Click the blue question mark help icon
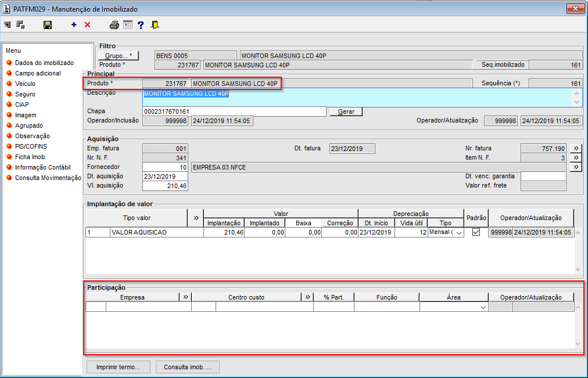Viewport: 588px width, 378px height. click(x=141, y=25)
